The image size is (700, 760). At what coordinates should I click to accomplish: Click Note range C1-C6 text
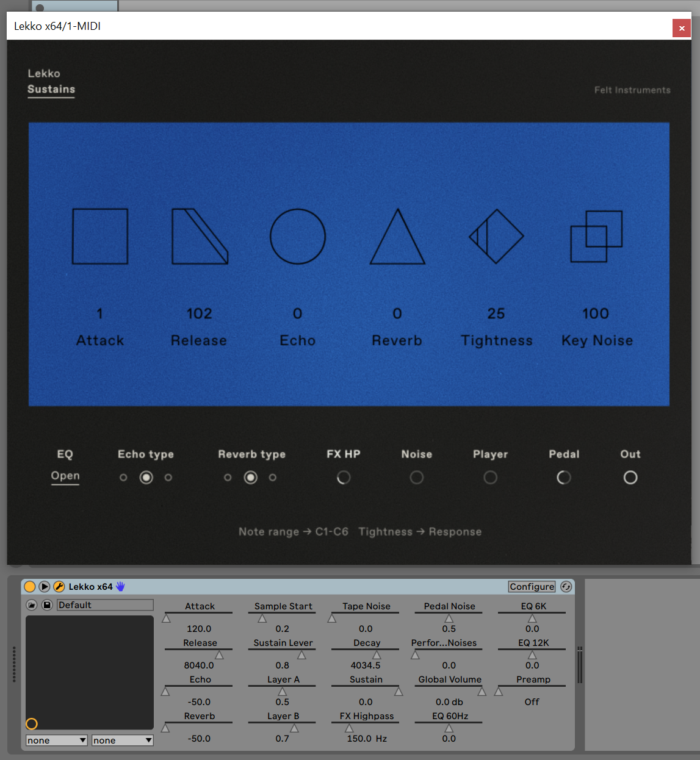point(294,532)
